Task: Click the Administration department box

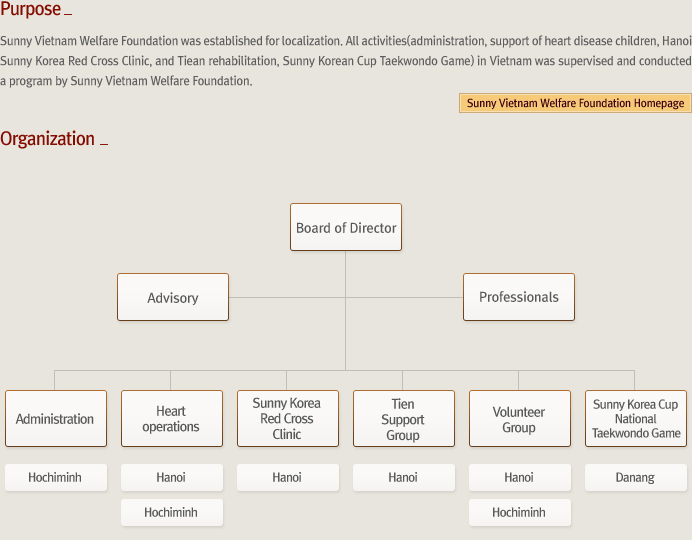Action: (x=56, y=418)
